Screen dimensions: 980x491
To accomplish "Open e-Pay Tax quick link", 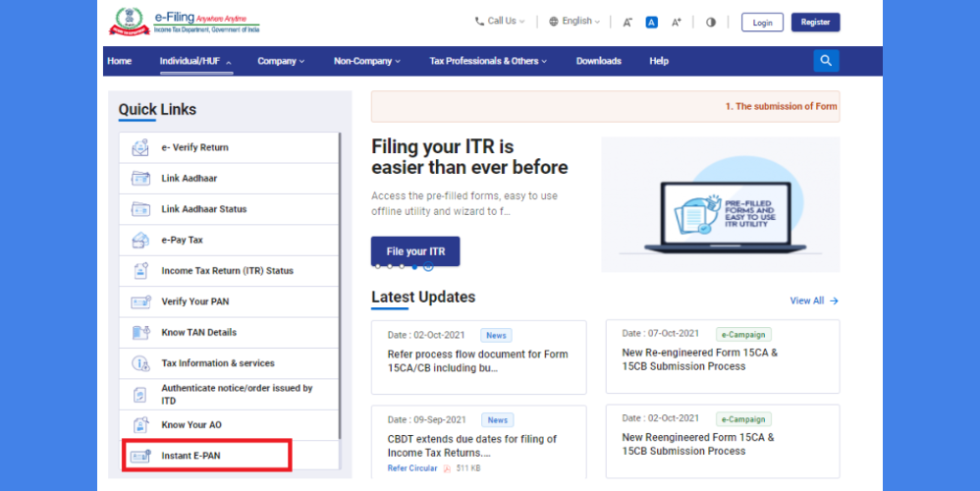I will coord(229,240).
